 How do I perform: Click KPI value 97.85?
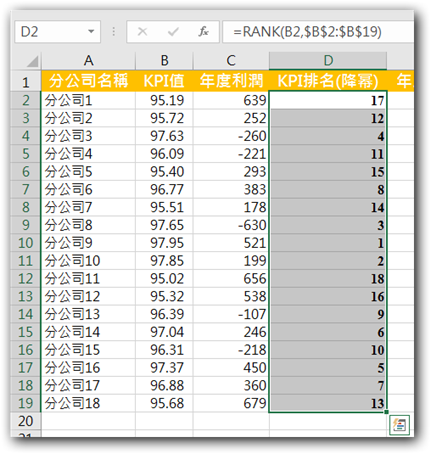tap(164, 261)
